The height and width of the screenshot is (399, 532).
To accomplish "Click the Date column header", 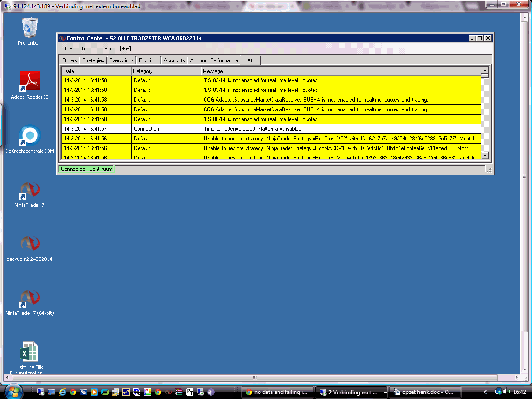I will 97,71.
